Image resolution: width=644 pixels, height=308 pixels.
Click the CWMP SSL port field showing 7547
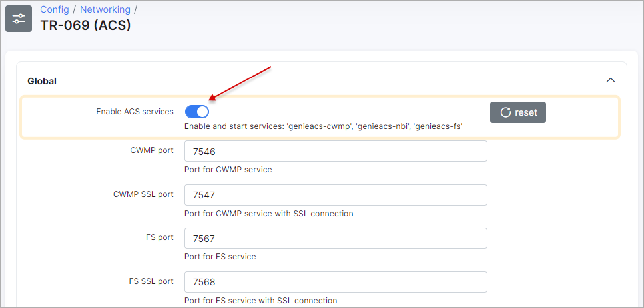(x=336, y=195)
